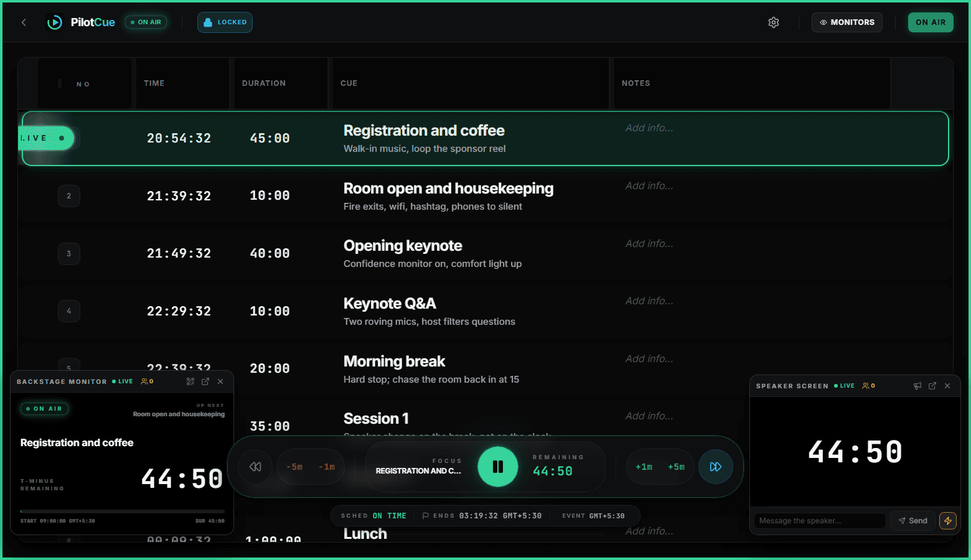Open Room open and housekeeping cue title

[448, 189]
